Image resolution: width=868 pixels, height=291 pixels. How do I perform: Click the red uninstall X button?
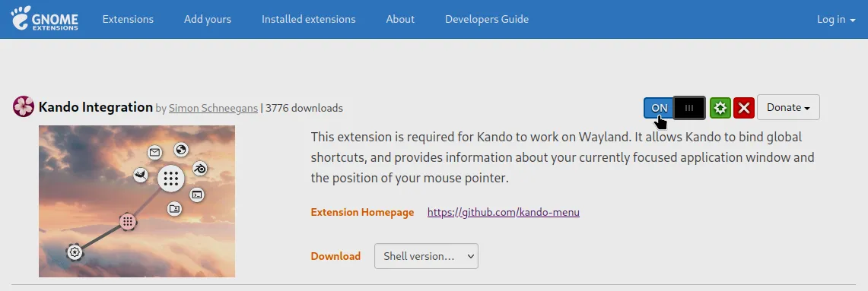[x=744, y=108]
